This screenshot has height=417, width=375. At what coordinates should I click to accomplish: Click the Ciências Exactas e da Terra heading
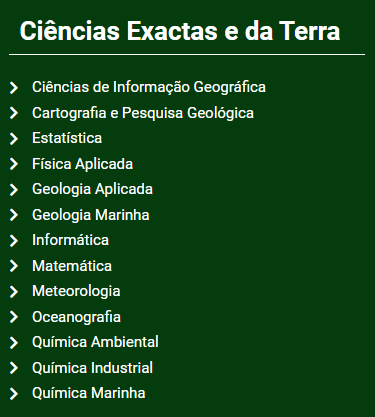(x=180, y=31)
